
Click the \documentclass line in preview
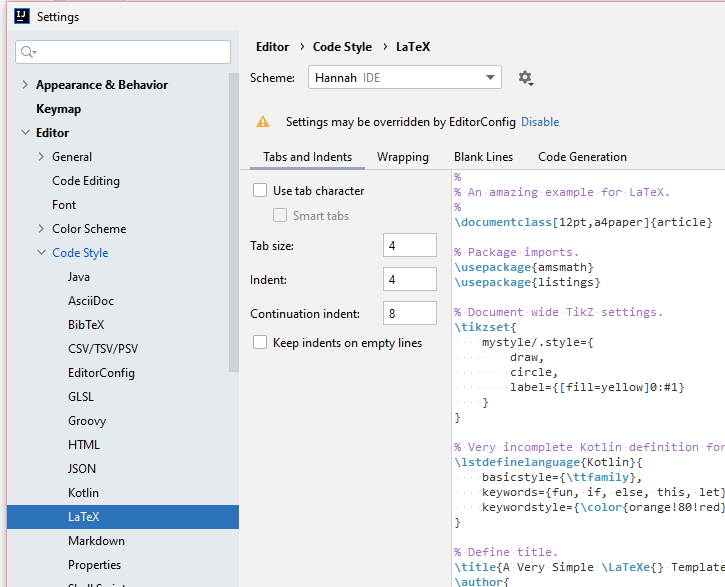[x=584, y=222]
